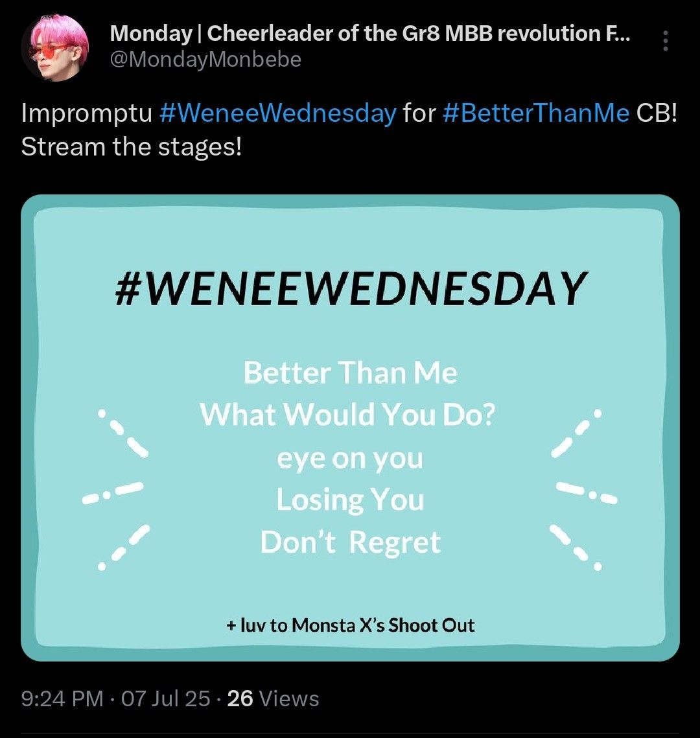Tap 'eye on you' song line
700x738 pixels.
tap(350, 459)
